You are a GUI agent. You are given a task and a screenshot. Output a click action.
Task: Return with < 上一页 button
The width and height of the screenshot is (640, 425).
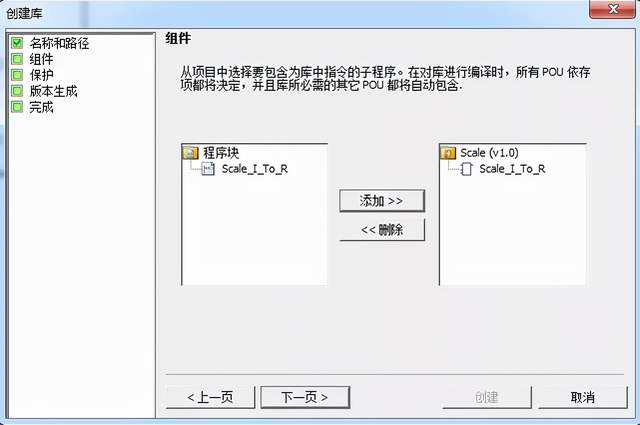click(210, 397)
